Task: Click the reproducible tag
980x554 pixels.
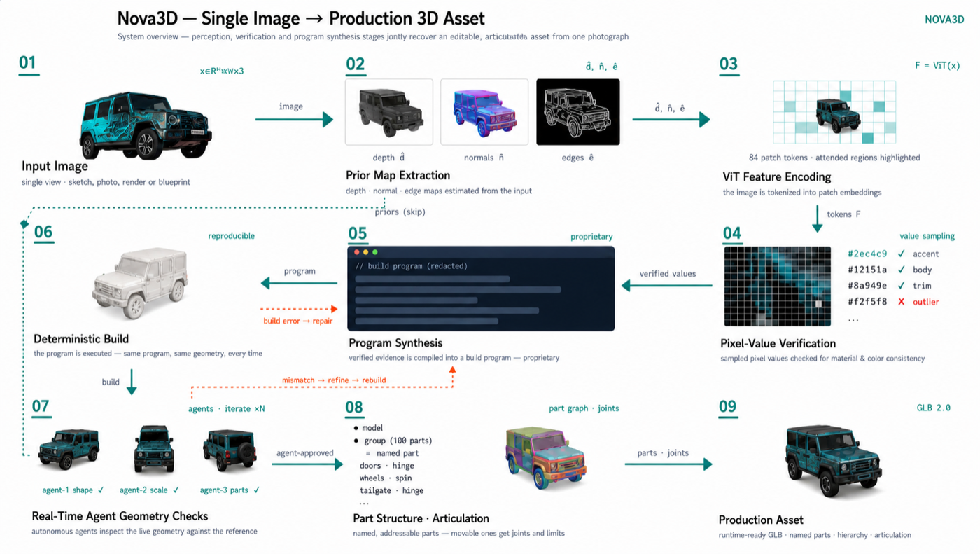Action: (x=231, y=236)
